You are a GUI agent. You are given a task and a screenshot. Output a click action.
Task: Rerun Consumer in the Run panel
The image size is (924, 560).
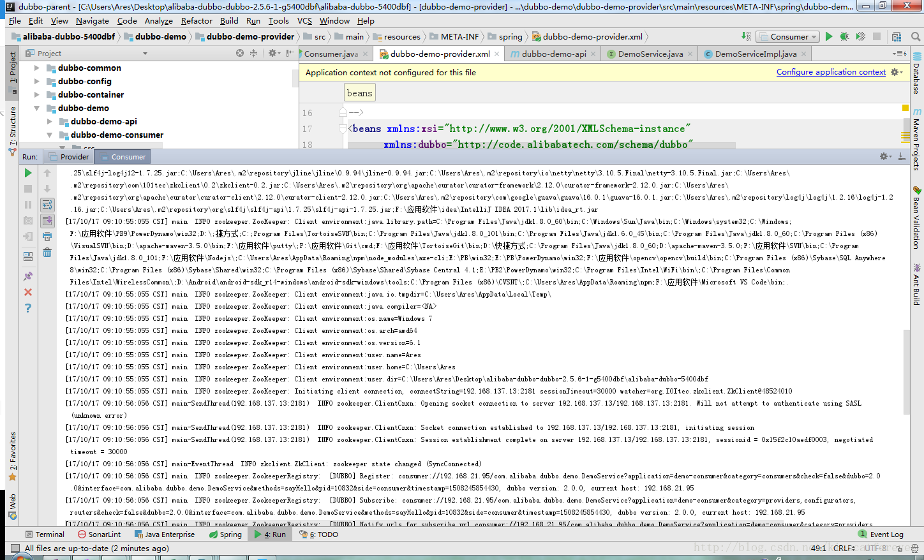[28, 173]
